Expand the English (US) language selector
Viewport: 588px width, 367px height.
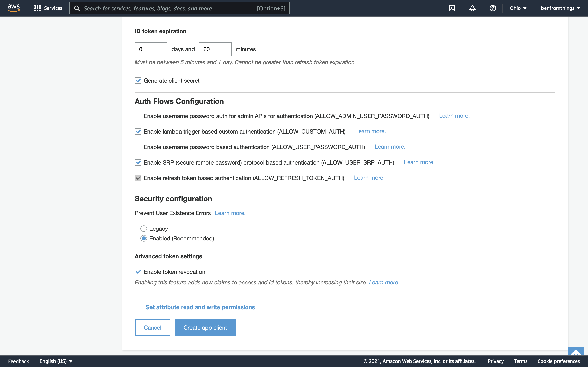click(x=56, y=361)
